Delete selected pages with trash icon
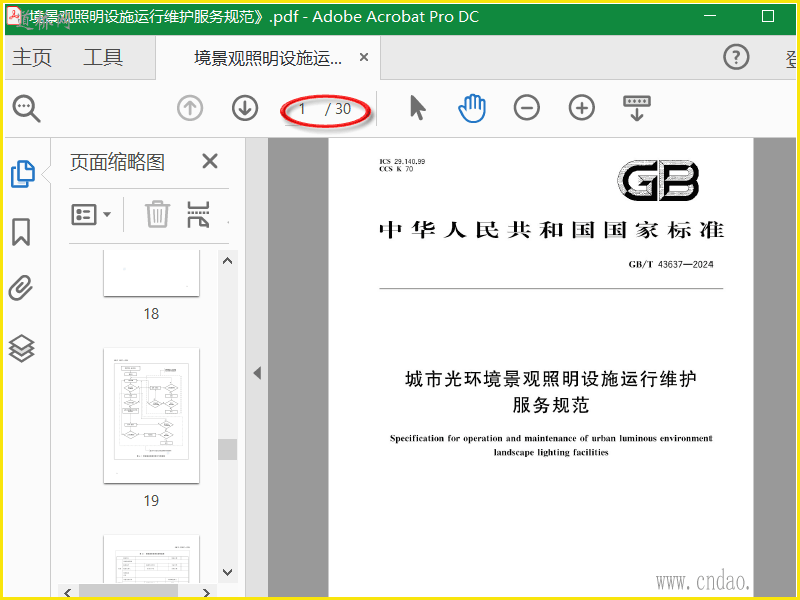The height and width of the screenshot is (600, 800). point(157,214)
